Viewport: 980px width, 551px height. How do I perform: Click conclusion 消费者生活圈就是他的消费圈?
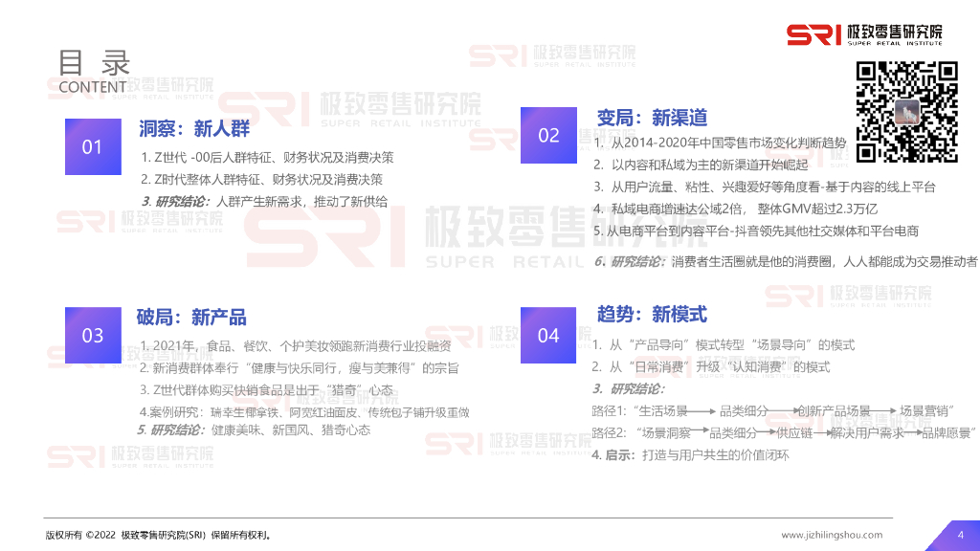coord(786,262)
